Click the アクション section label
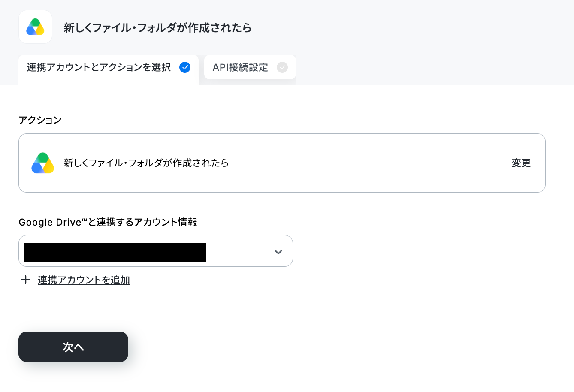The image size is (574, 392). 40,120
